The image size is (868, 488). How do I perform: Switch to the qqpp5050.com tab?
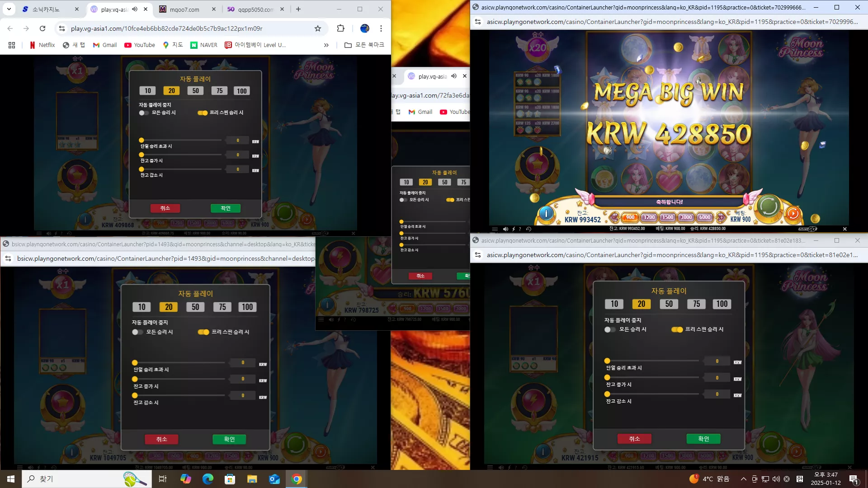(256, 9)
